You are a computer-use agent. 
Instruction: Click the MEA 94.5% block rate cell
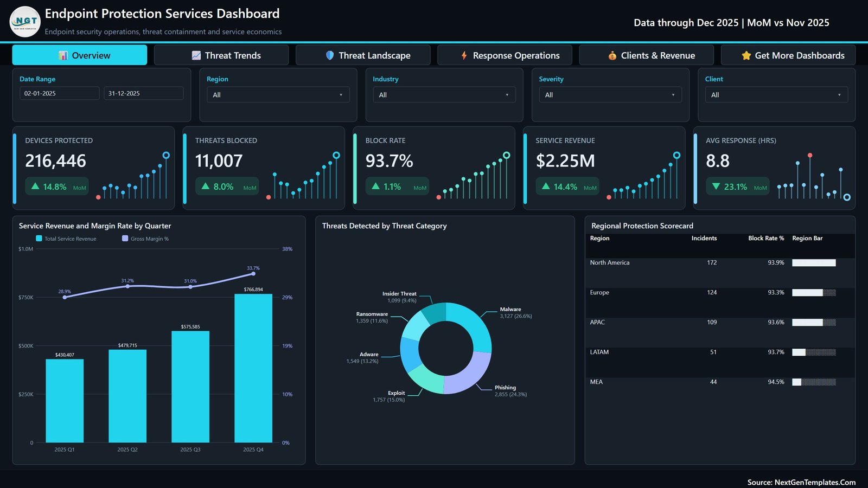(776, 382)
